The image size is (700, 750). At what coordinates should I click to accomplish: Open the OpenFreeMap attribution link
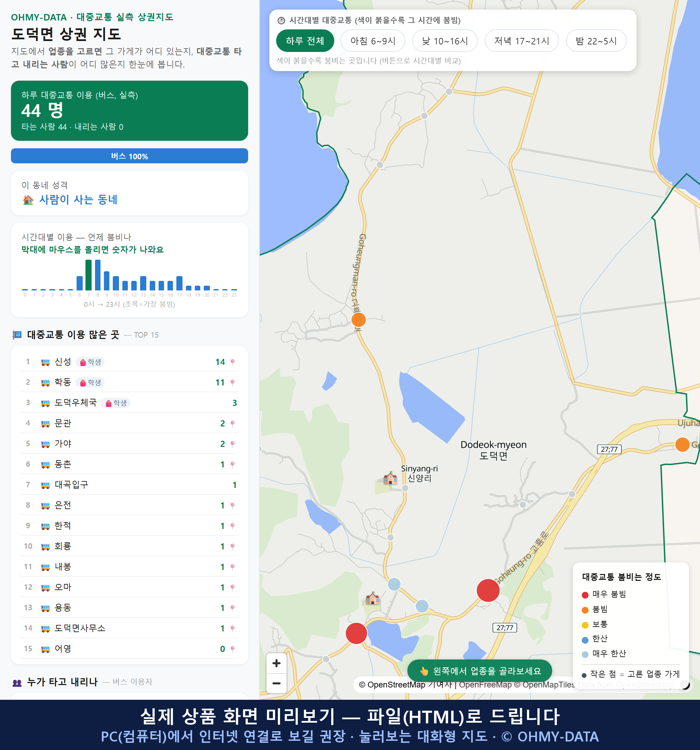[x=486, y=685]
